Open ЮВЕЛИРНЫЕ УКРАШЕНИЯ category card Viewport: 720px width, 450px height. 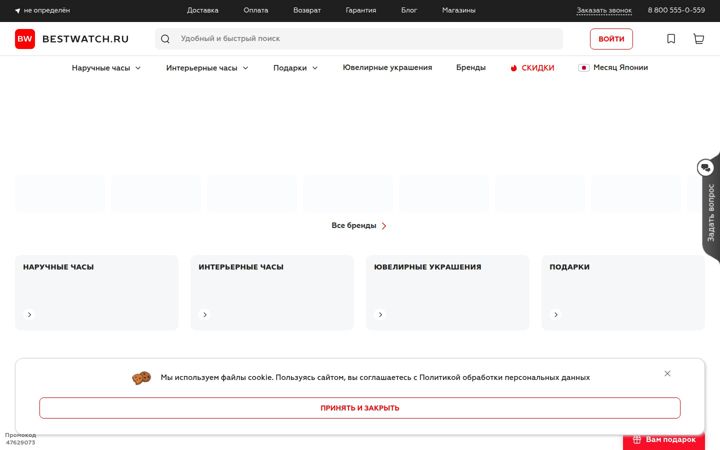448,292
